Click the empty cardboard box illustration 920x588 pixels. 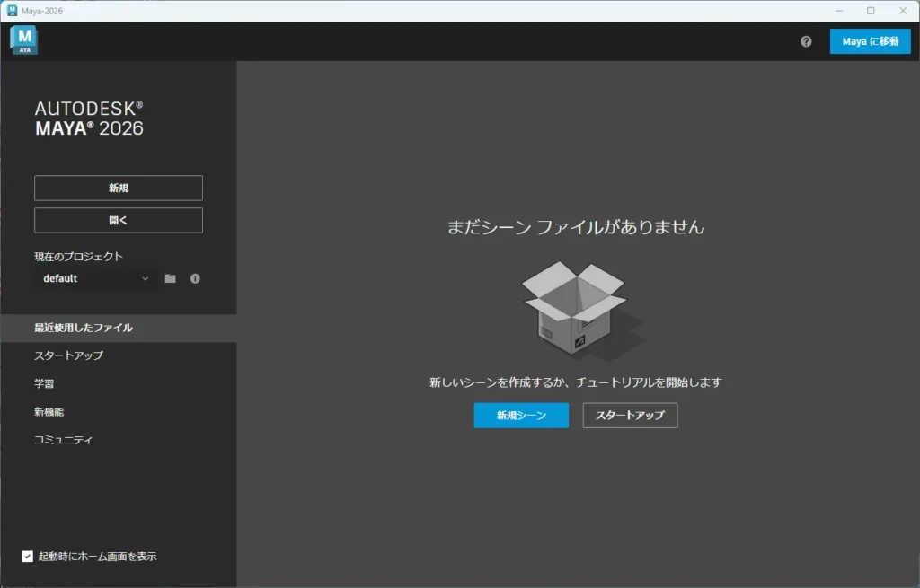point(577,309)
